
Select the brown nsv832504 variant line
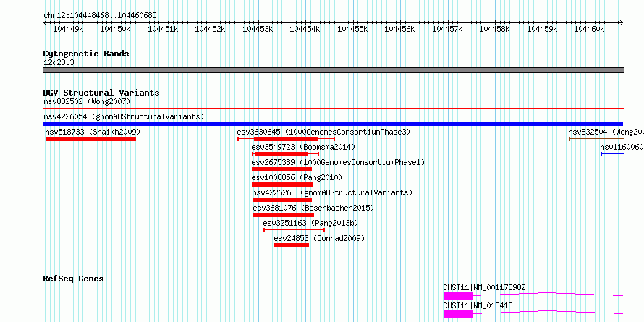[x=596, y=139]
